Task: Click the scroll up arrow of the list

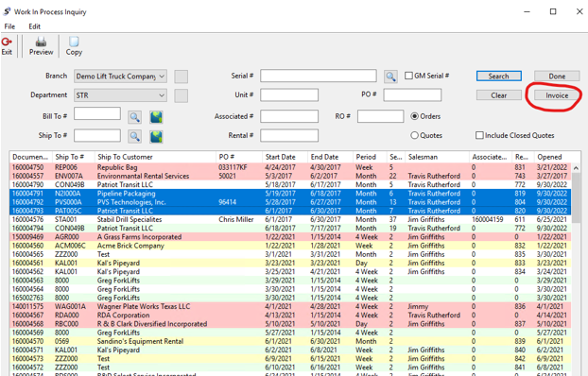Action: click(x=576, y=168)
